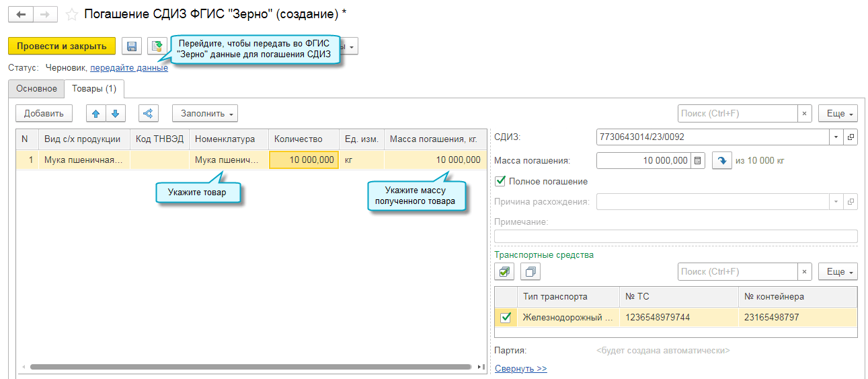Click the check-all transport vehicles icon

pos(504,272)
